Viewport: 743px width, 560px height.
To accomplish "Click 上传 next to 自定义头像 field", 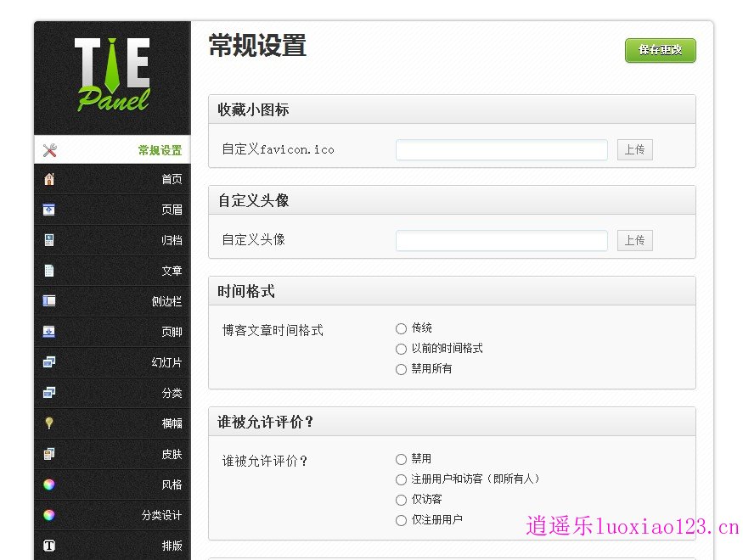I will coord(634,240).
